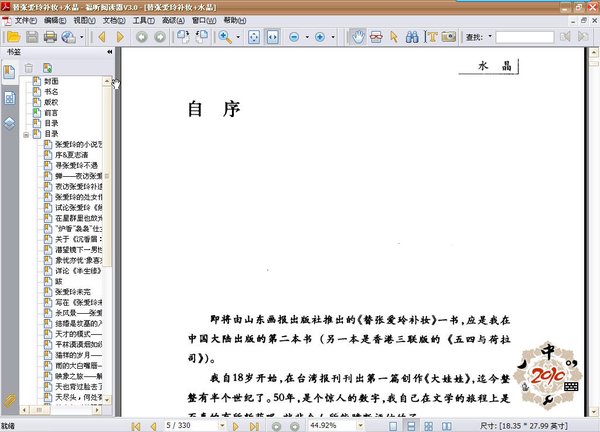The image size is (600, 432).
Task: Select the Hand tool in the toolbar
Action: pos(360,37)
